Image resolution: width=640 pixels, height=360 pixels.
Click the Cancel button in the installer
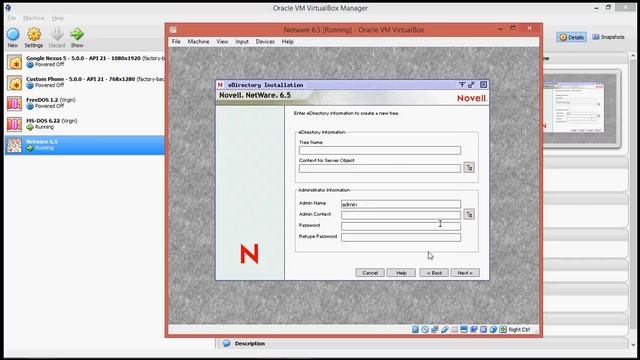(370, 273)
